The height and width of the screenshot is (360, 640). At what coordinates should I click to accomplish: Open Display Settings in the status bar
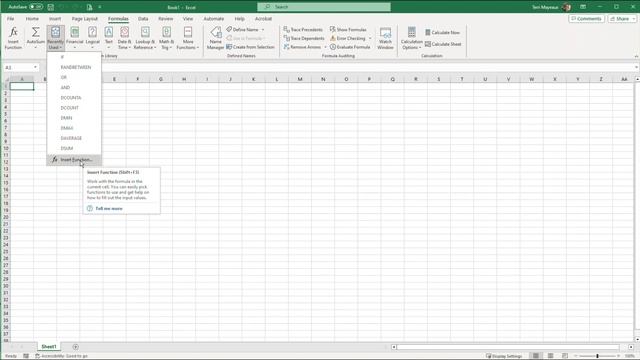pos(504,356)
